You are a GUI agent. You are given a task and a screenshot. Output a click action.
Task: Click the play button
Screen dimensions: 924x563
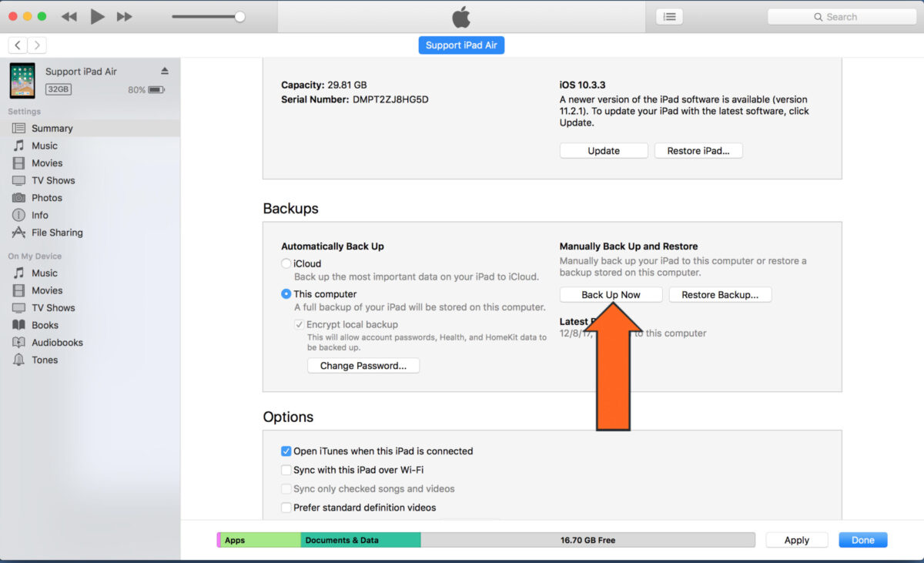[97, 16]
